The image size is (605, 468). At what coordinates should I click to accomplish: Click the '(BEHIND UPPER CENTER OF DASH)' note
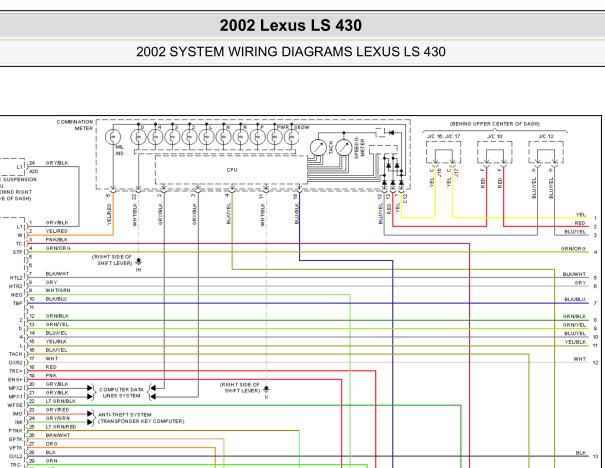pos(495,124)
